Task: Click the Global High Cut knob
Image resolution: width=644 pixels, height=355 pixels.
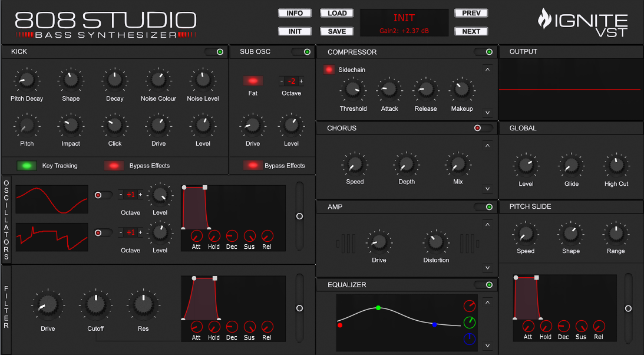Action: 616,166
